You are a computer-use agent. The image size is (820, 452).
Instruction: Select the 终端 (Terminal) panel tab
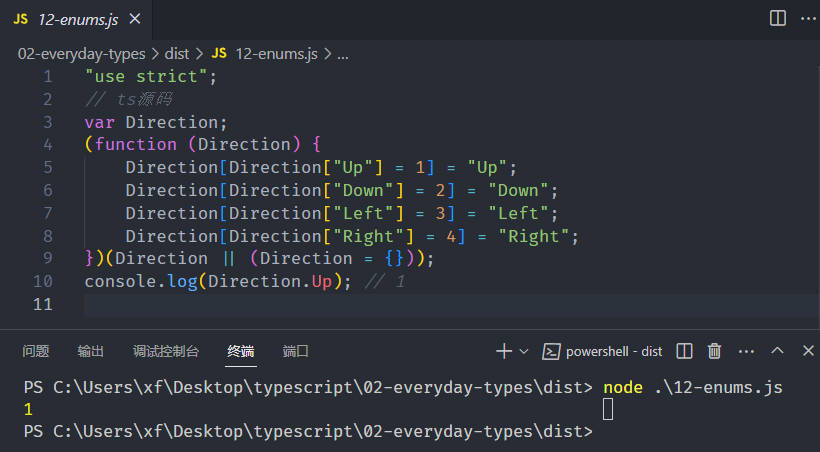click(x=241, y=351)
